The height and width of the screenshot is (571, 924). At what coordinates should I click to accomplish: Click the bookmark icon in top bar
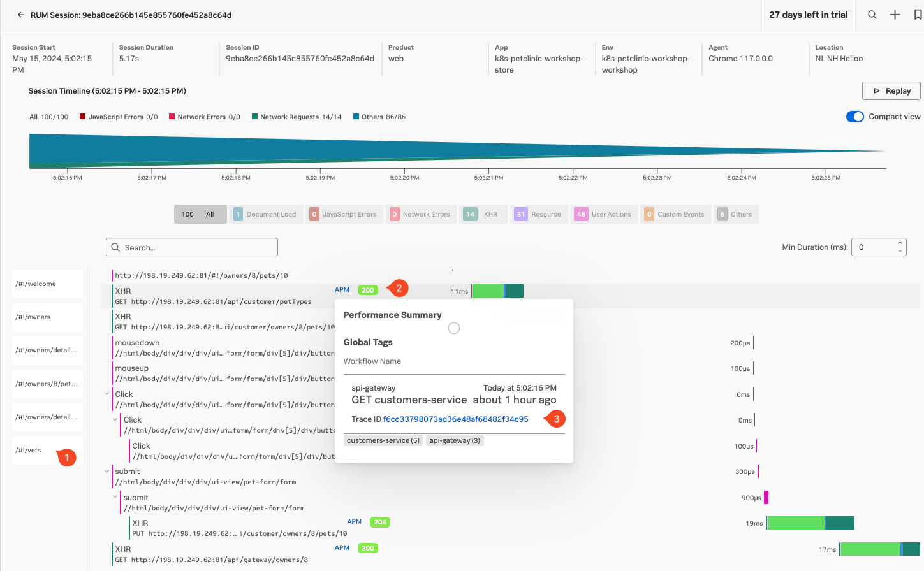(x=918, y=15)
